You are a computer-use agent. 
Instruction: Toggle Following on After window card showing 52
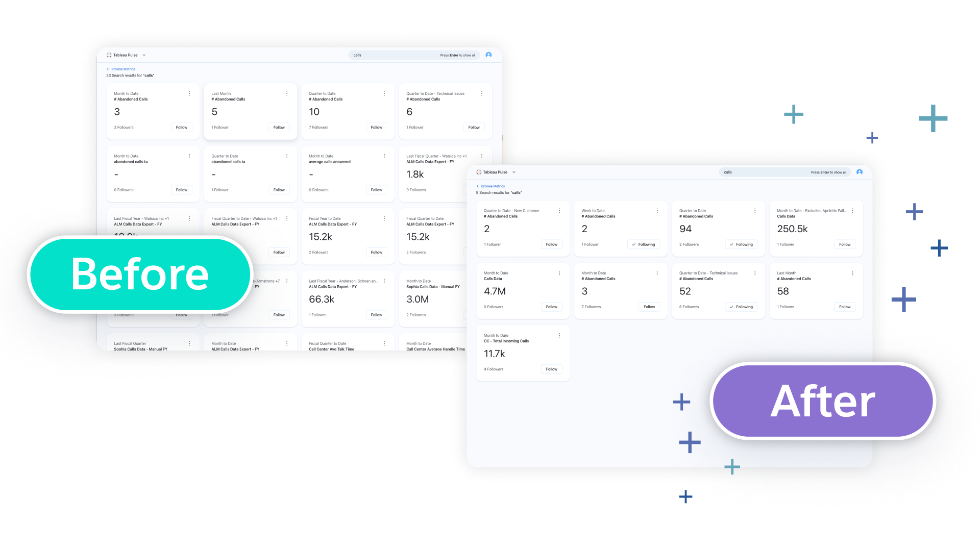(x=742, y=307)
